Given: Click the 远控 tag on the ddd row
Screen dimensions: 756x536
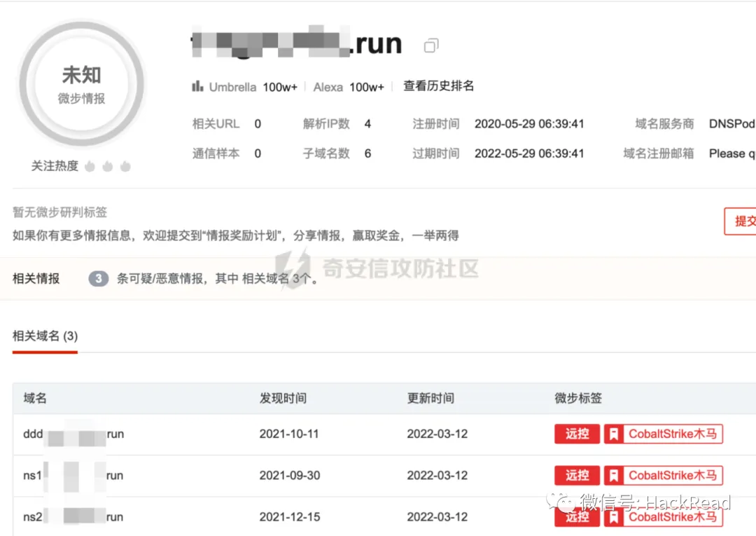Looking at the screenshot, I should [x=577, y=434].
